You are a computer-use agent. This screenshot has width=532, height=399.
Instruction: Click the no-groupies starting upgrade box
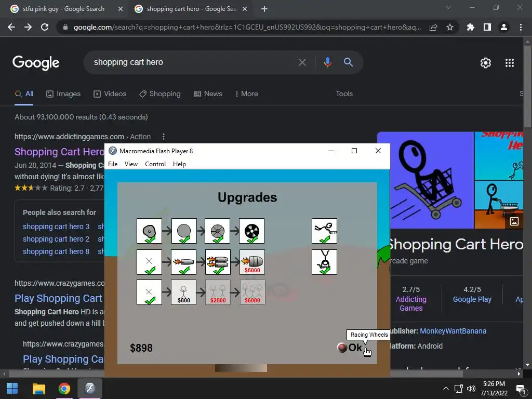pos(149,292)
